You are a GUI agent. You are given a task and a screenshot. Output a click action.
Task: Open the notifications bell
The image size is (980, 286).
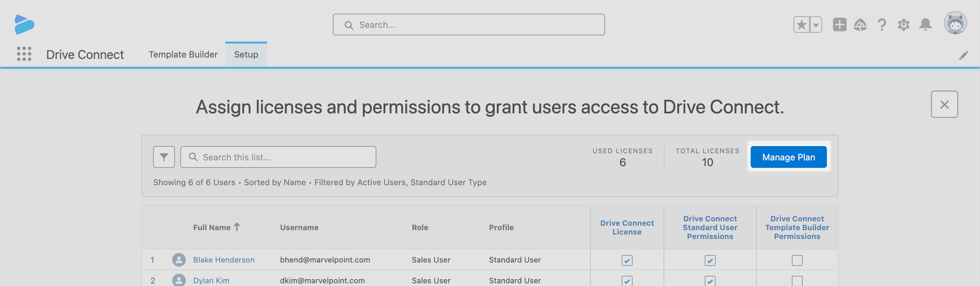(x=925, y=25)
